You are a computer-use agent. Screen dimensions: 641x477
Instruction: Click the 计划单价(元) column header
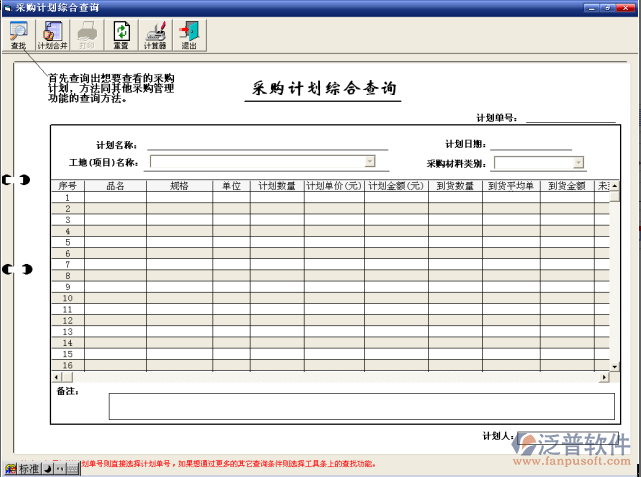(334, 186)
